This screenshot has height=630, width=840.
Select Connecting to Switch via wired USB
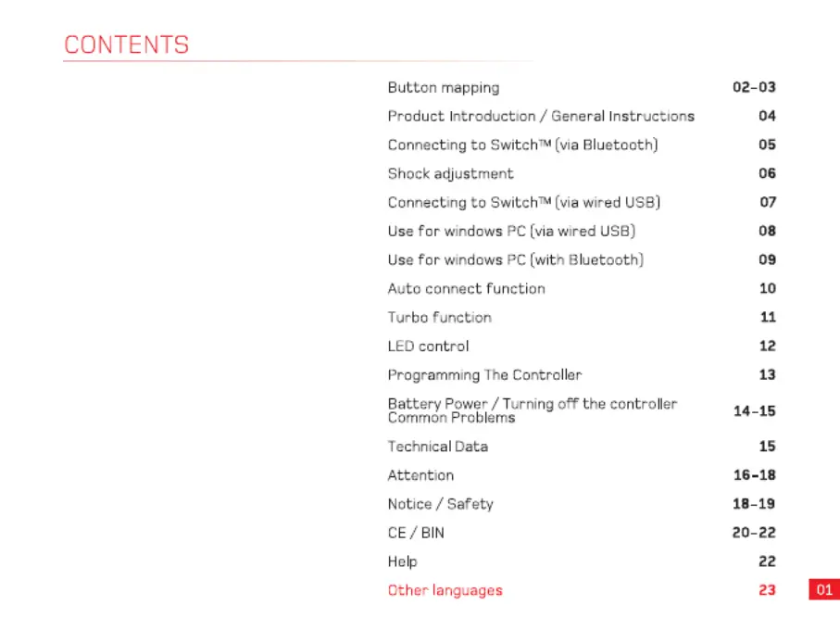524,203
